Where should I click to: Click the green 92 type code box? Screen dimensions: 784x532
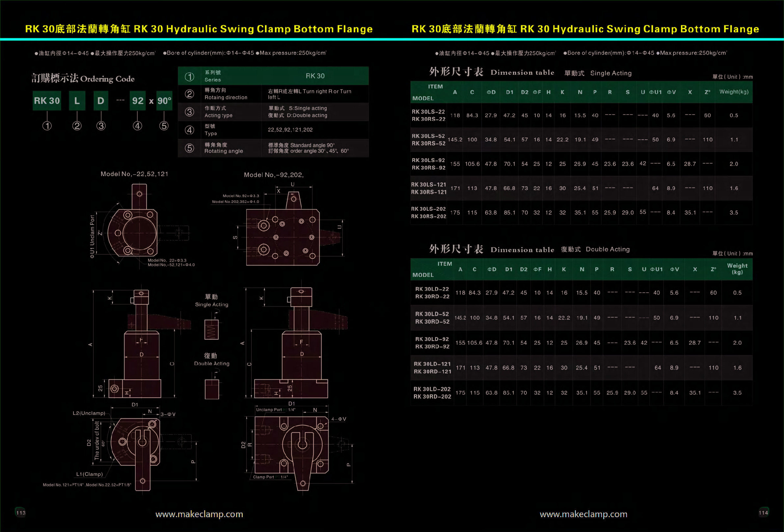(138, 100)
